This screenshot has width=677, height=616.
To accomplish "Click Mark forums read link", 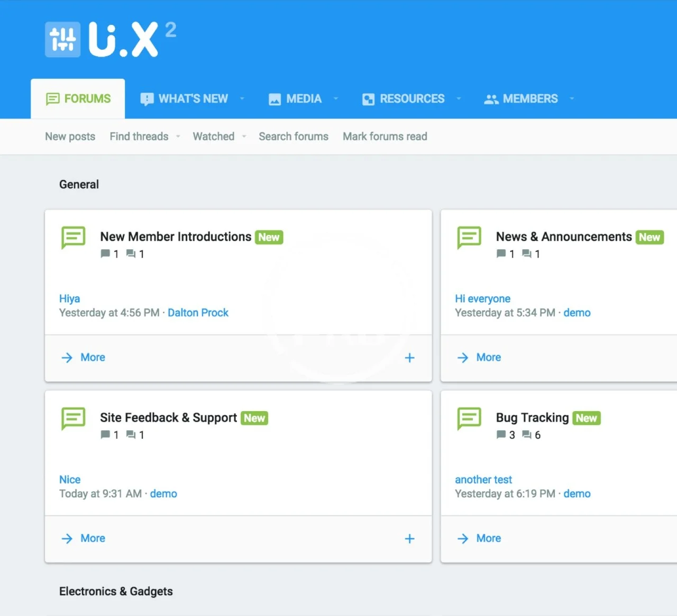I will (x=385, y=137).
